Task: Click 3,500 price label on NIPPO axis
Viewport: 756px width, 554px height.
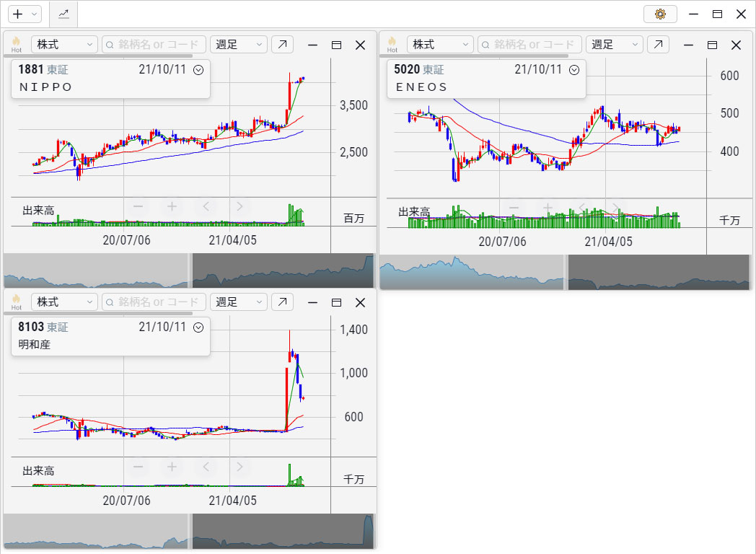Action: pos(354,105)
